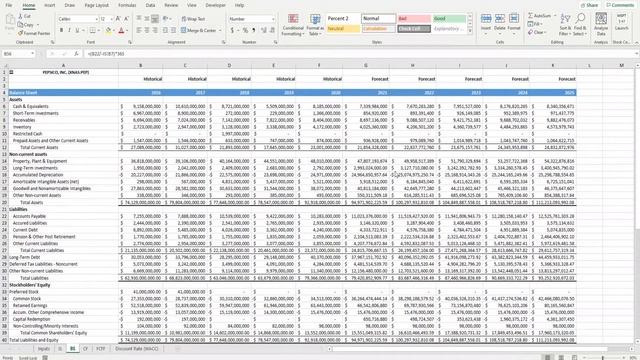Toggle Bottom Align button
The height and width of the screenshot is (360, 640).
click(x=155, y=19)
